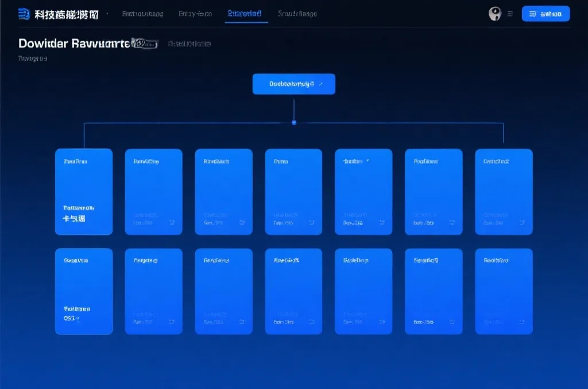588x389 pixels.
Task: Click arrow icon on second card in top row
Action: click(172, 223)
